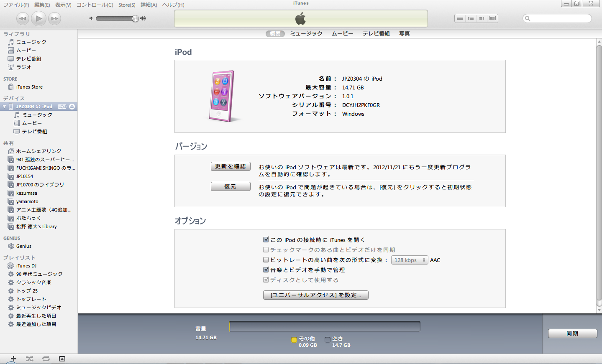Click the loud speaker icon beside volume slider
The width and height of the screenshot is (602, 364).
[143, 18]
